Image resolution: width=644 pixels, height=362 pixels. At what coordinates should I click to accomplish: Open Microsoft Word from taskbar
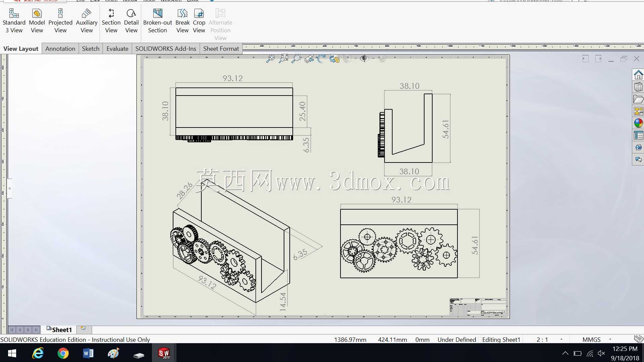88,353
